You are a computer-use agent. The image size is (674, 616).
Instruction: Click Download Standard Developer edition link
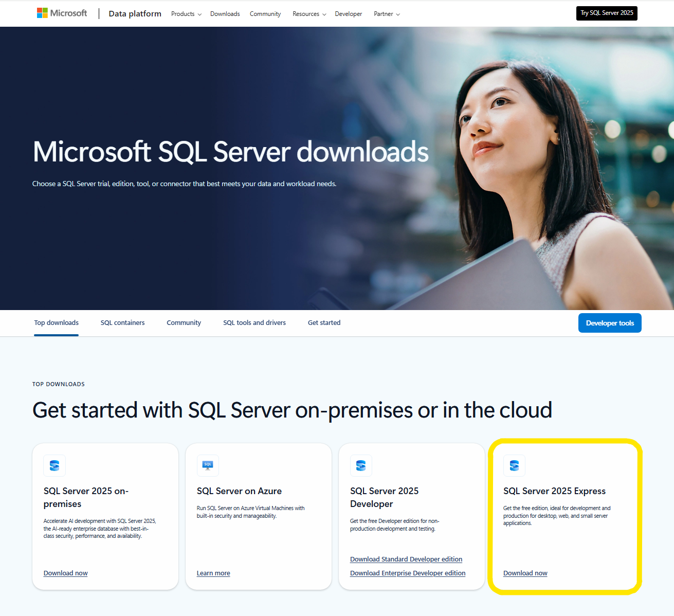click(x=406, y=559)
